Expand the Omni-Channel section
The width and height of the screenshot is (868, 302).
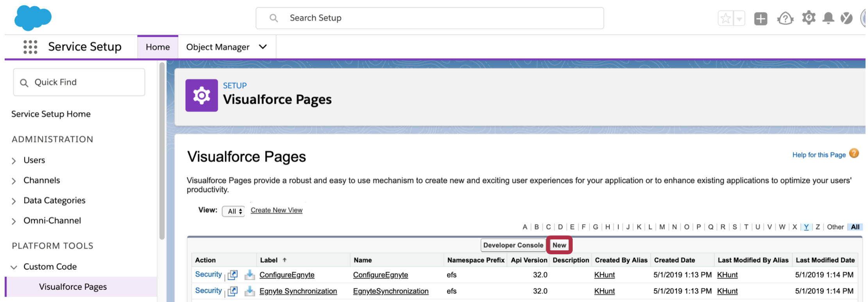(x=14, y=221)
